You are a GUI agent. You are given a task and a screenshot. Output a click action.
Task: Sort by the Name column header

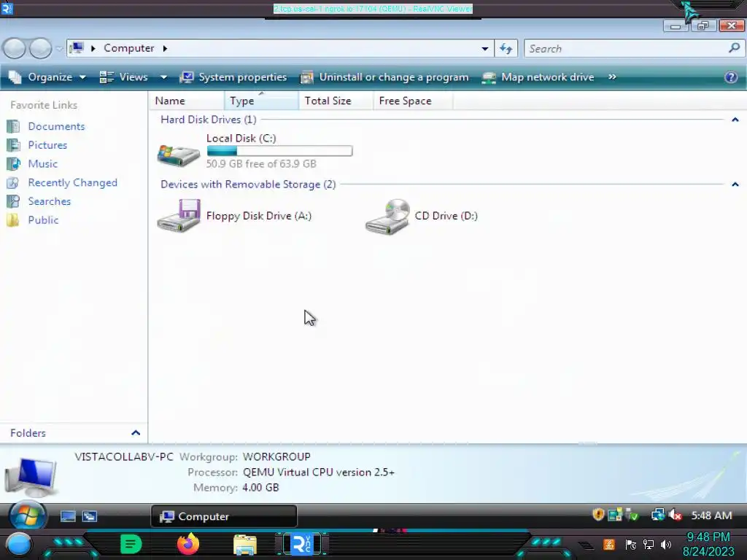(x=186, y=101)
